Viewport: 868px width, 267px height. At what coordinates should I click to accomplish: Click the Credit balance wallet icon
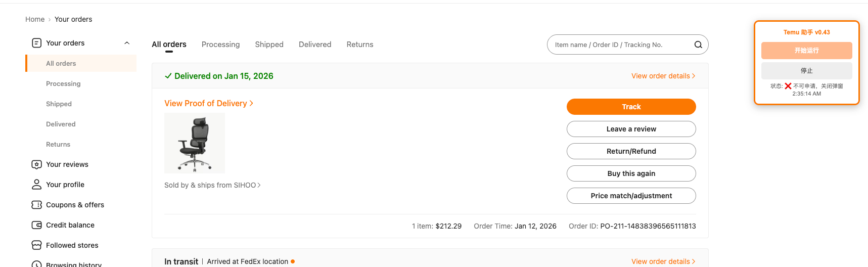(36, 225)
